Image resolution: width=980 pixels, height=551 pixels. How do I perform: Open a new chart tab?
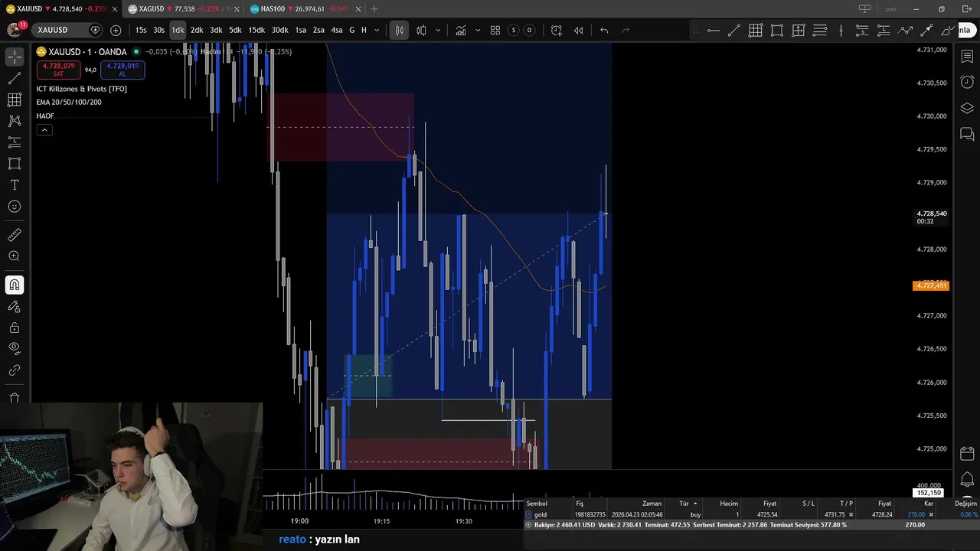pos(374,8)
